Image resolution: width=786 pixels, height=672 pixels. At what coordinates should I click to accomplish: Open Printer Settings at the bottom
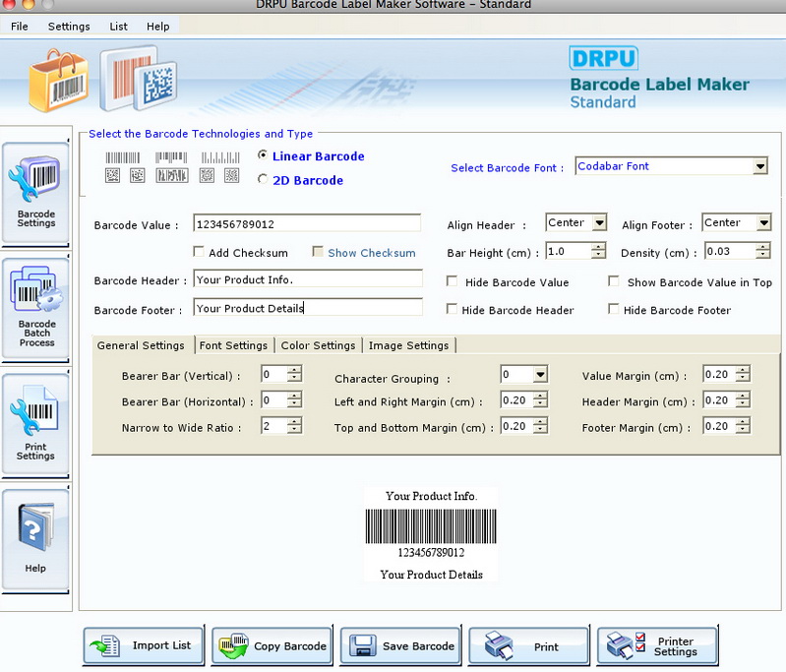tap(657, 646)
